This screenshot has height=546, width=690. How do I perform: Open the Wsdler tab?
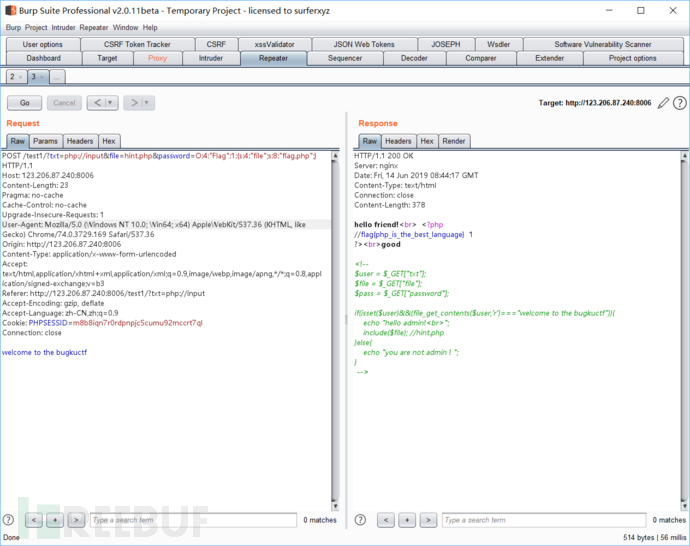click(499, 44)
